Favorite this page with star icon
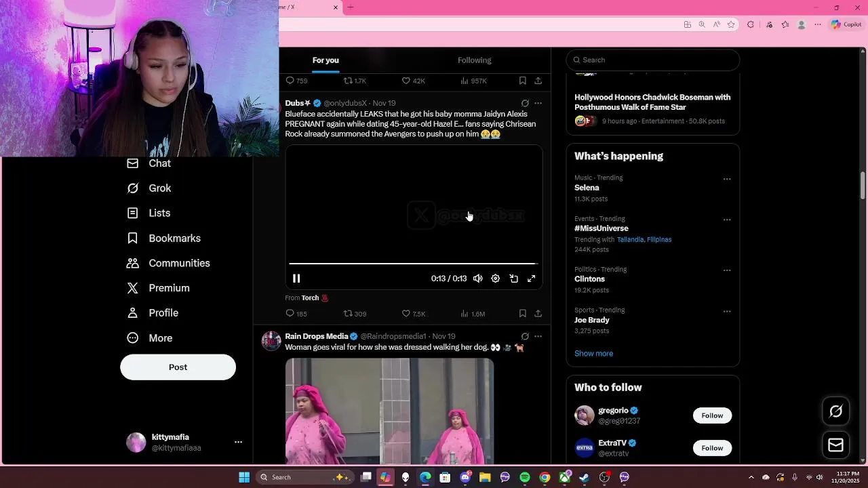868x488 pixels. click(731, 24)
